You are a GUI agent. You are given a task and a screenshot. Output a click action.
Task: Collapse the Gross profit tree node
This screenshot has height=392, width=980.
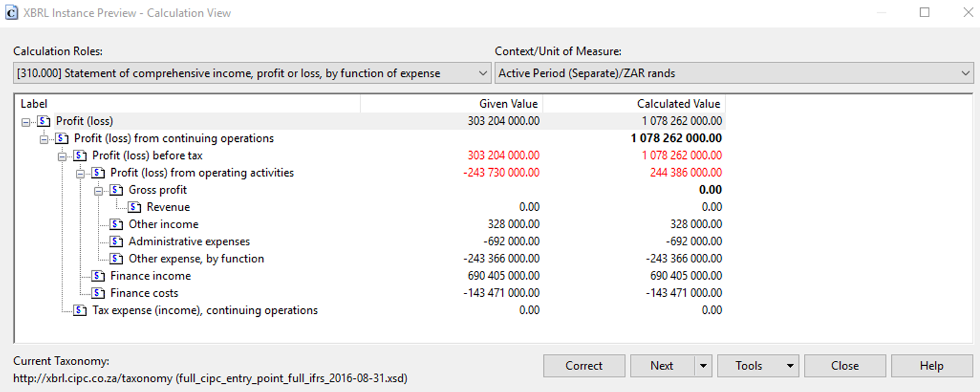98,191
